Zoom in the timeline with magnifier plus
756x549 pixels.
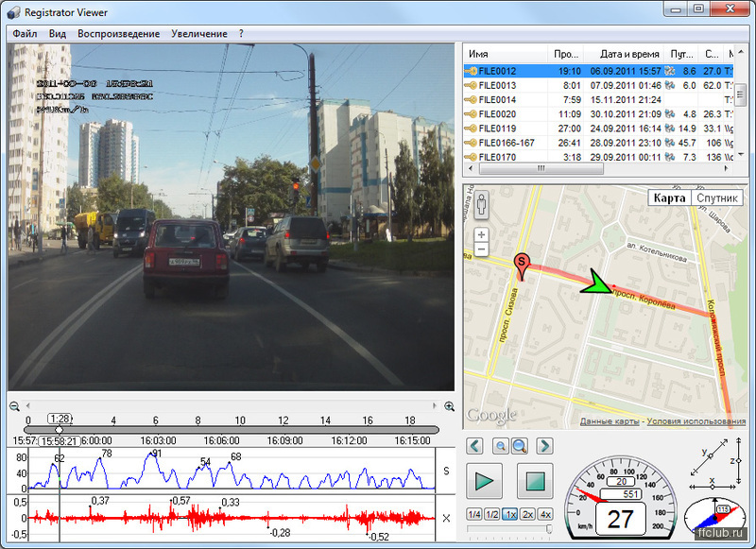point(450,406)
